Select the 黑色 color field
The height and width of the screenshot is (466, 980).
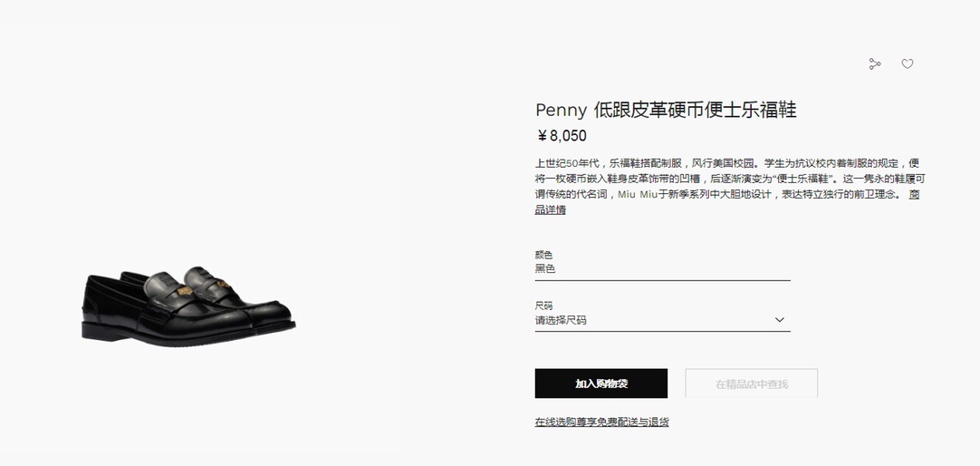662,269
